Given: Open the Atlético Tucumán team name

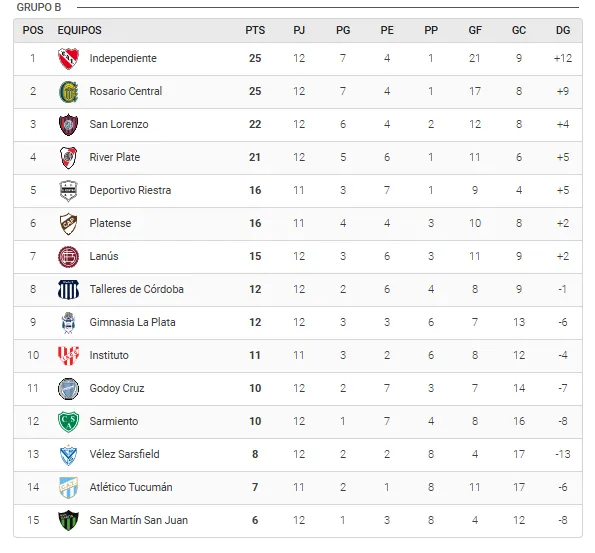Looking at the screenshot, I should click(131, 487).
